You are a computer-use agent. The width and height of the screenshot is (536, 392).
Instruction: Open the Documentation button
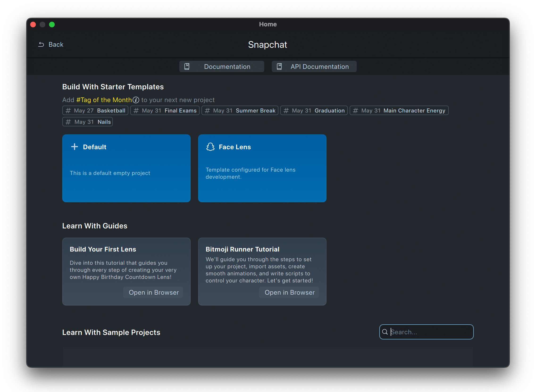pos(222,66)
